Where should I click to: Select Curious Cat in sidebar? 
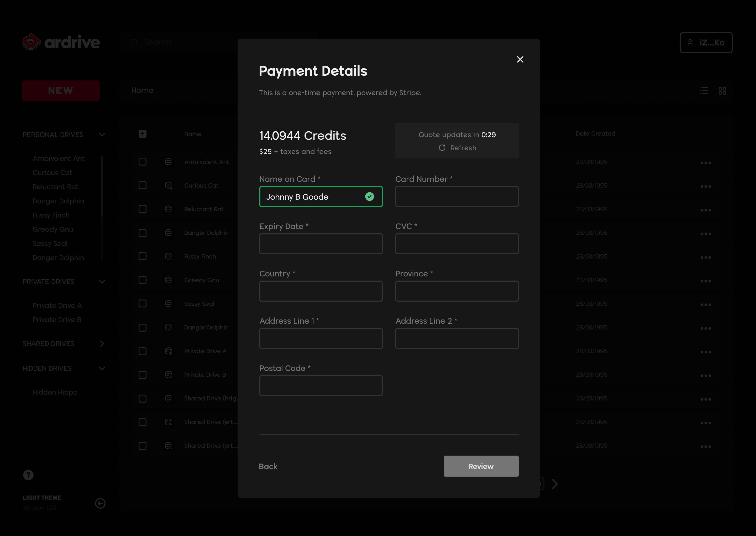point(52,173)
